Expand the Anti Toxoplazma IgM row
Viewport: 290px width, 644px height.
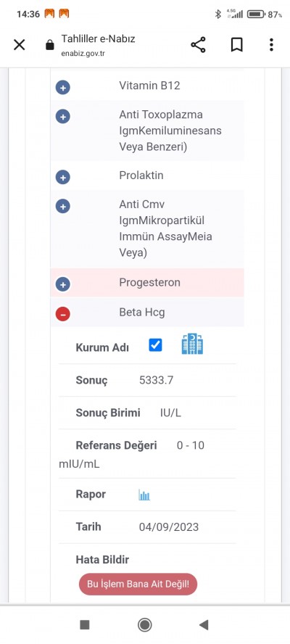click(63, 117)
